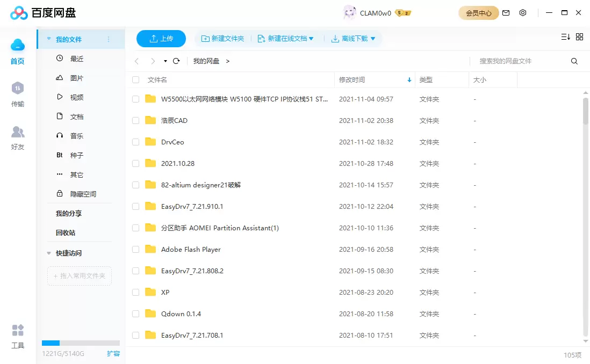Check the EasyDrv7_7.21.708.1 row checkbox
Image resolution: width=590 pixels, height=364 pixels.
point(136,335)
